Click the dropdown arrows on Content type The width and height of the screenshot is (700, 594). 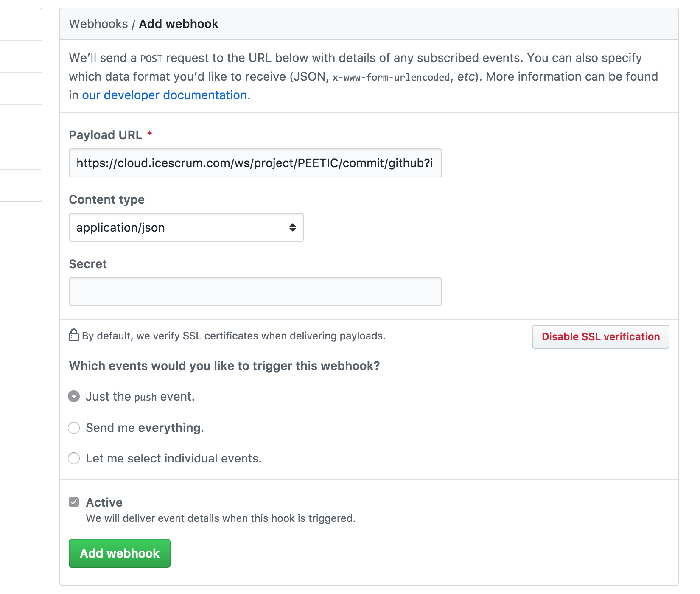[293, 227]
